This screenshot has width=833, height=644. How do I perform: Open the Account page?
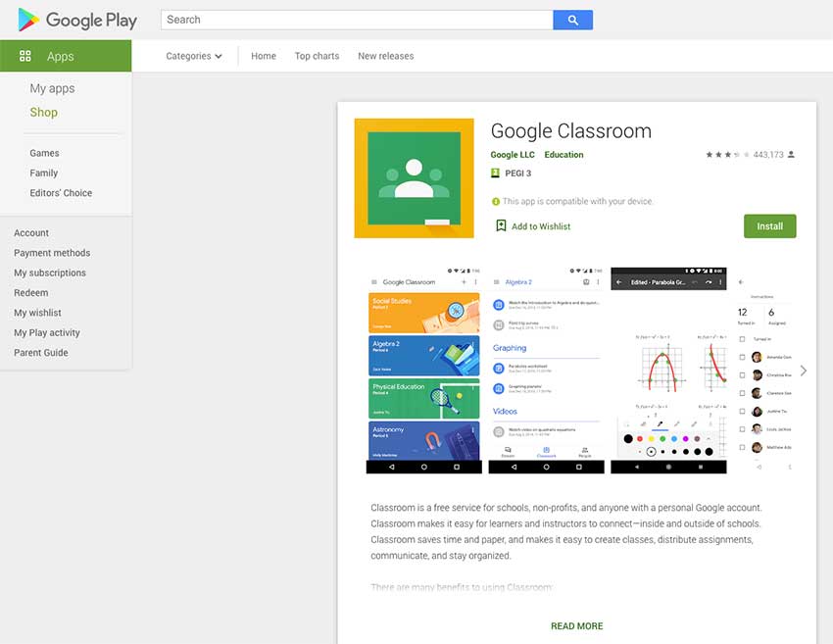coord(31,232)
